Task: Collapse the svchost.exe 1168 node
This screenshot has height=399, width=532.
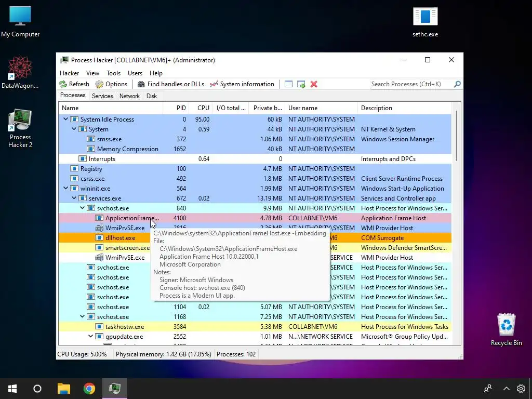Action: [x=83, y=316]
